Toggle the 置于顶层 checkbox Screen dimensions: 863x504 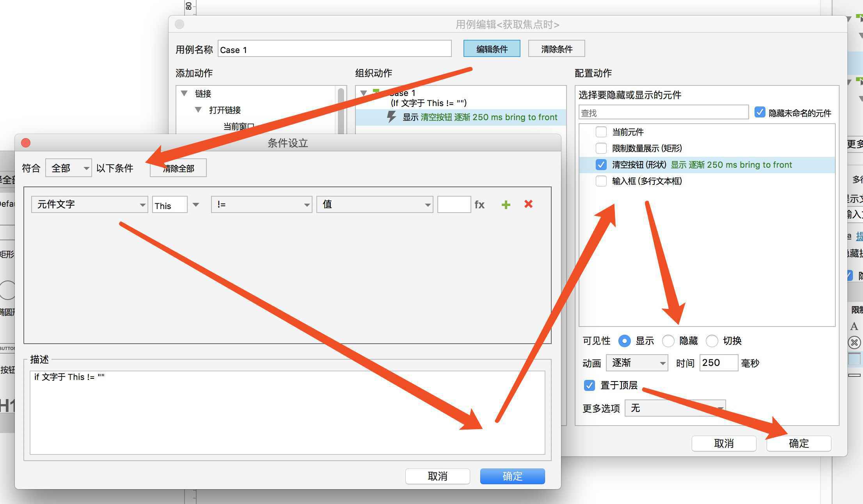point(589,385)
